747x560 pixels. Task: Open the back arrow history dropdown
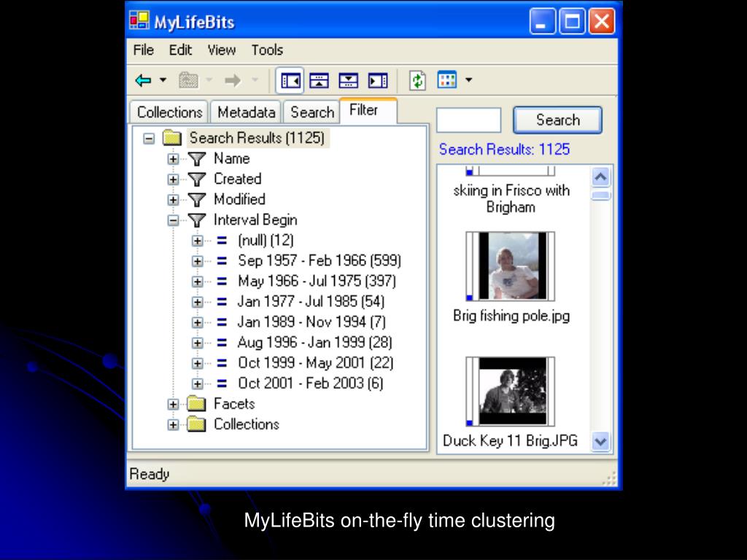pyautogui.click(x=163, y=80)
